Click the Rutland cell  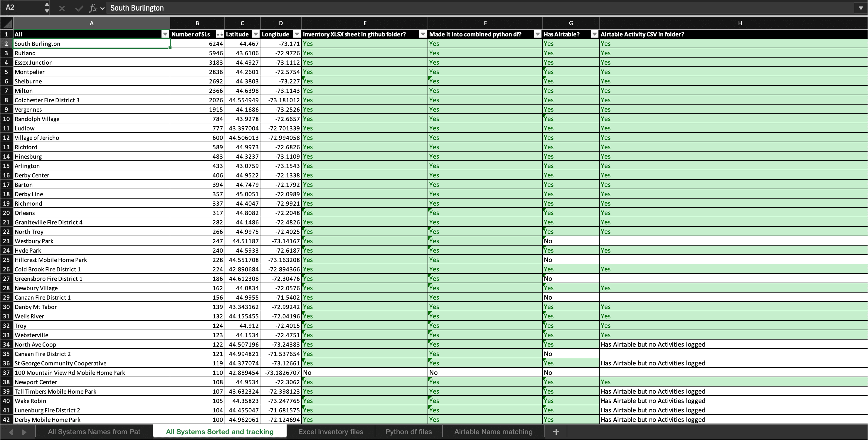coord(92,53)
